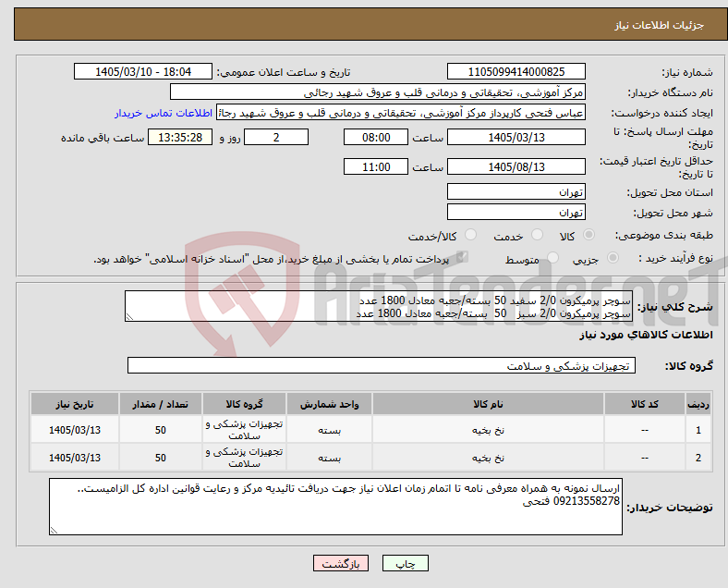The image size is (728, 588).
Task: Click the واحد شمارش column header
Action: 329,404
